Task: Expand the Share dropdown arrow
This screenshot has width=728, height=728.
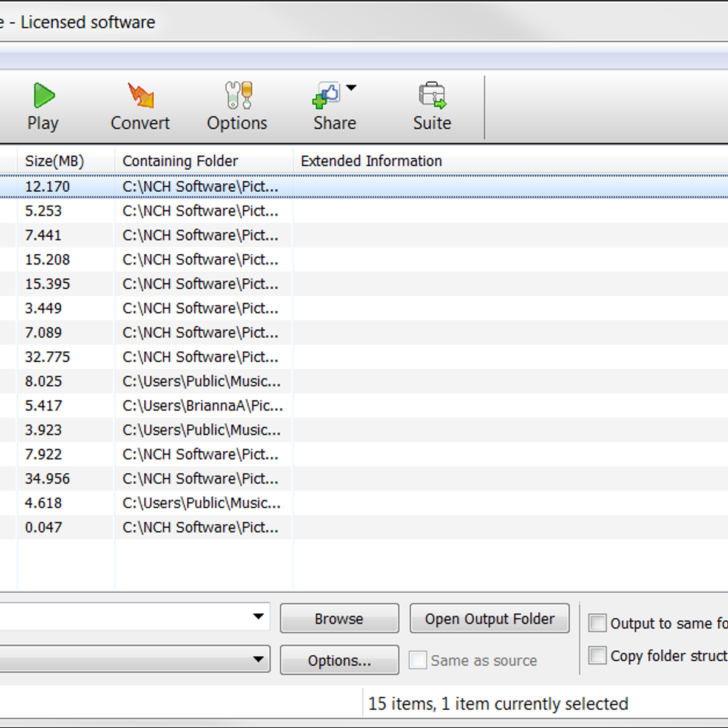Action: (351, 89)
